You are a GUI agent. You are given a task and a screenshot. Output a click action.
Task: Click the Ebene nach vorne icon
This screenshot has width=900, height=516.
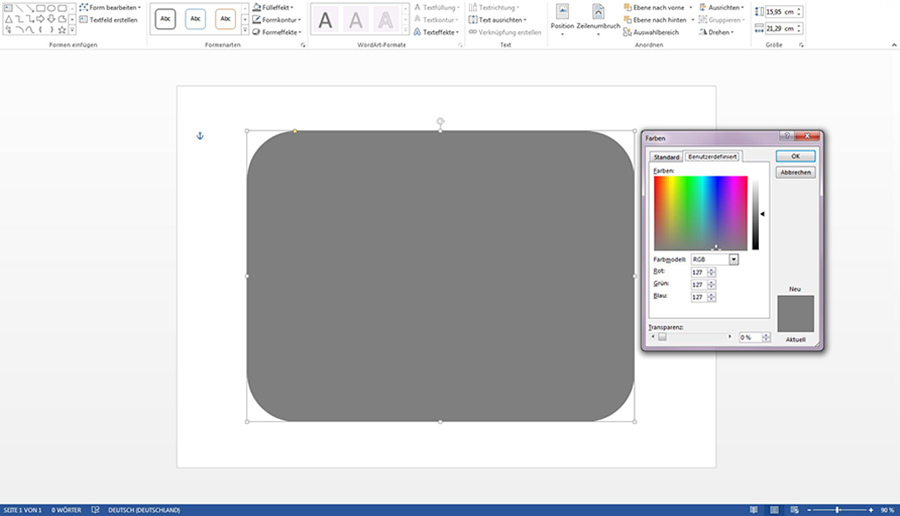click(x=627, y=7)
